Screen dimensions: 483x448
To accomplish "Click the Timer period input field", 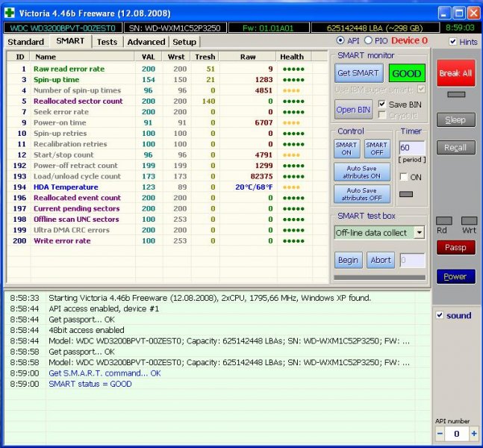I will (x=413, y=148).
